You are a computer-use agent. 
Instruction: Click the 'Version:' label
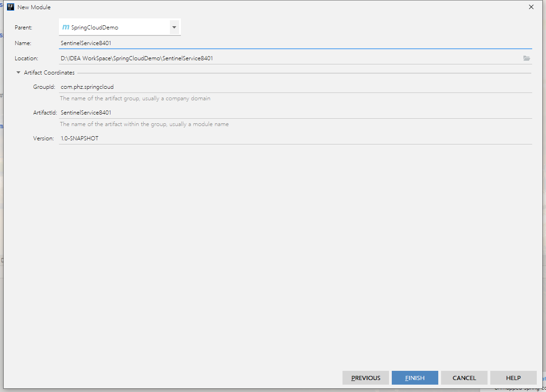tap(44, 138)
